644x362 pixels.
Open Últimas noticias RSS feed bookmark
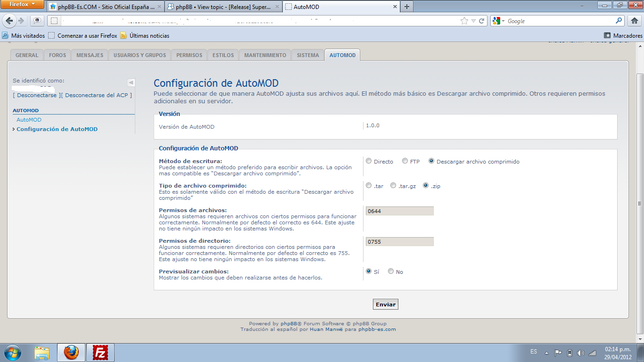tap(145, 35)
